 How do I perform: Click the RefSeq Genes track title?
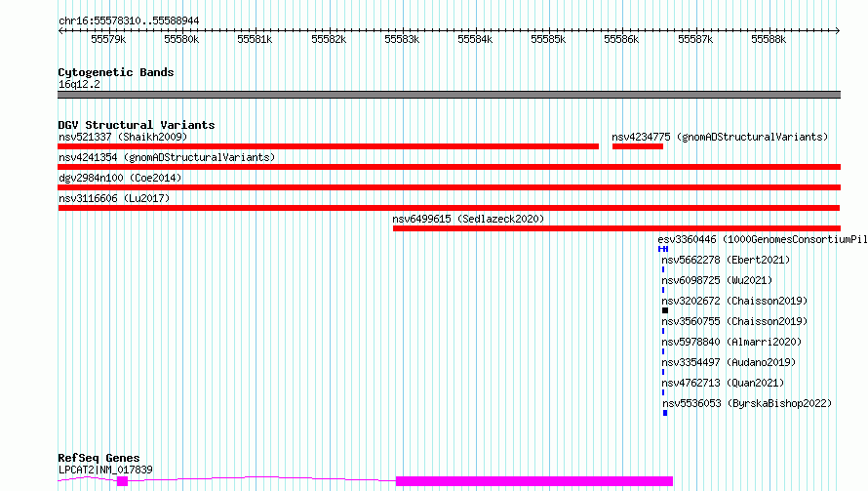tap(99, 458)
